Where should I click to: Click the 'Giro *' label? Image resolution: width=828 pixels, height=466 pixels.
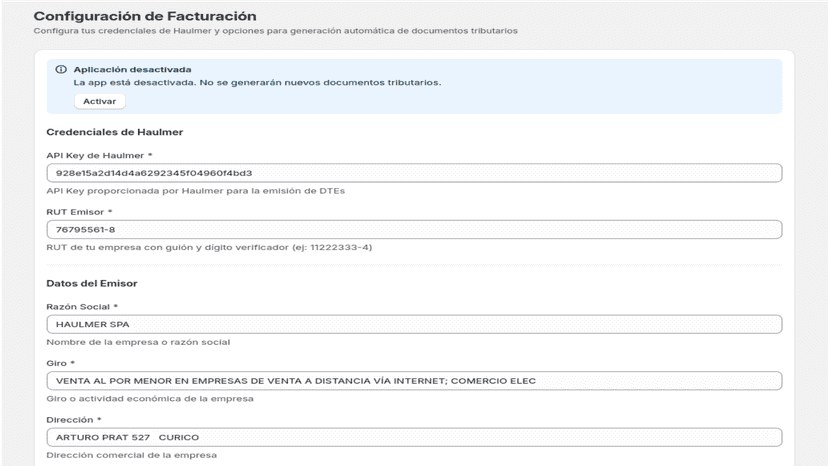pos(61,363)
